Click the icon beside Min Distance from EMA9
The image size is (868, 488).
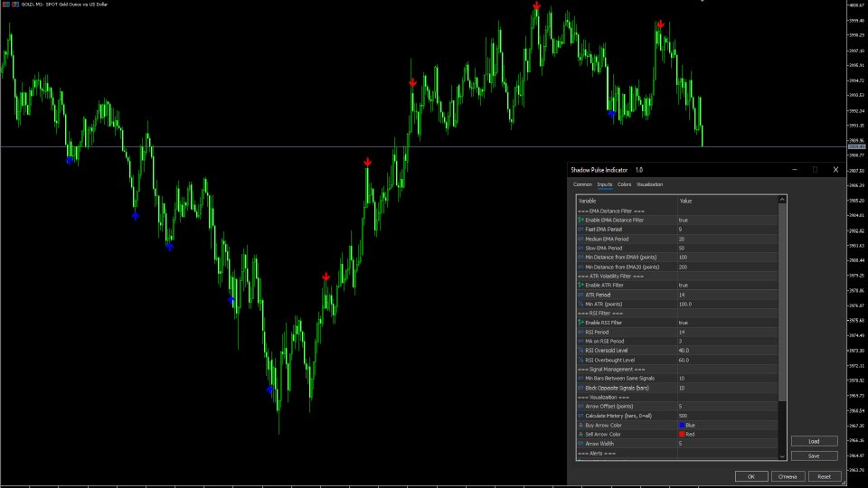580,258
